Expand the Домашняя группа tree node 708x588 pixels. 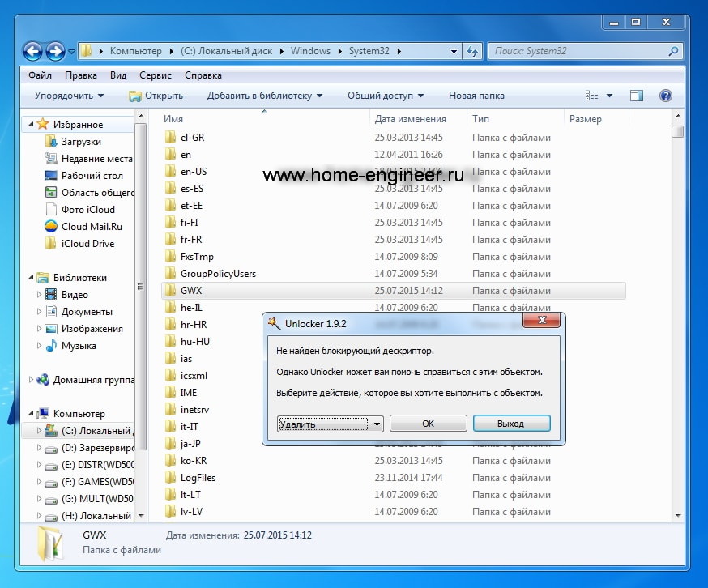click(32, 379)
